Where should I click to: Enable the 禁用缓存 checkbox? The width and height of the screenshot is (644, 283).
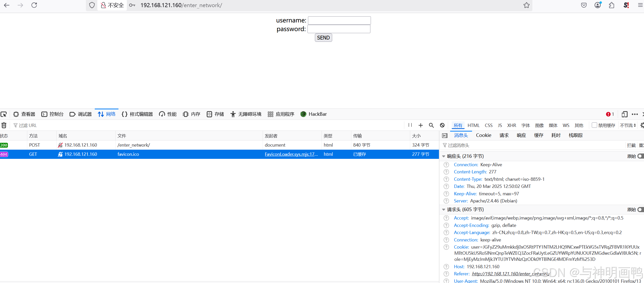click(x=594, y=125)
